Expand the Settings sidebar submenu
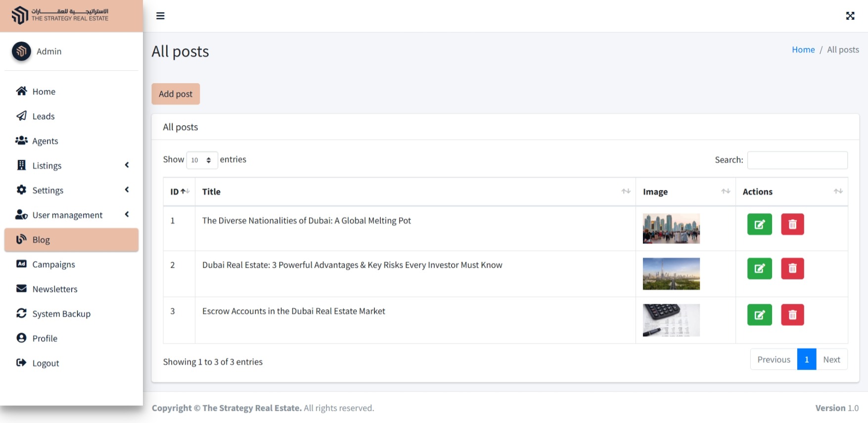Viewport: 868px width, 423px height. point(72,190)
